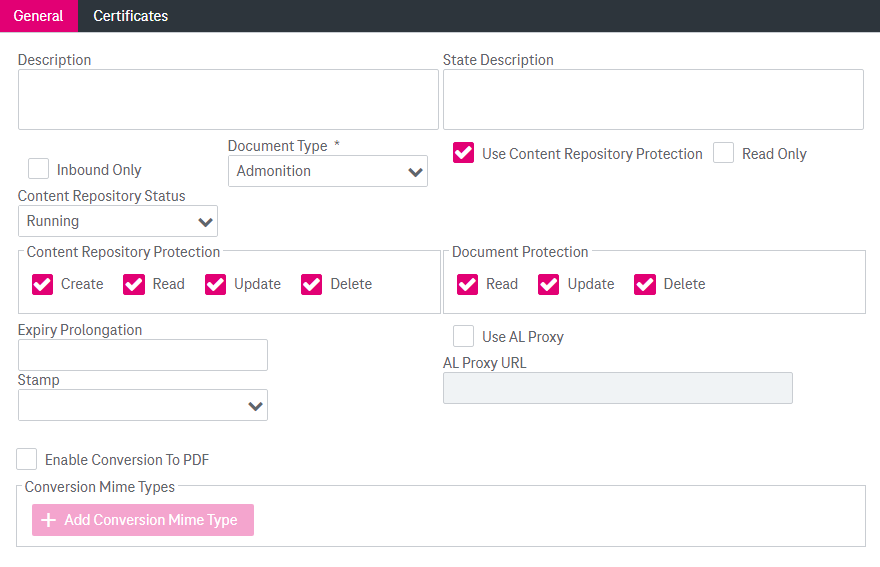Click the State Description text area
This screenshot has height=567, width=880.
(x=653, y=99)
